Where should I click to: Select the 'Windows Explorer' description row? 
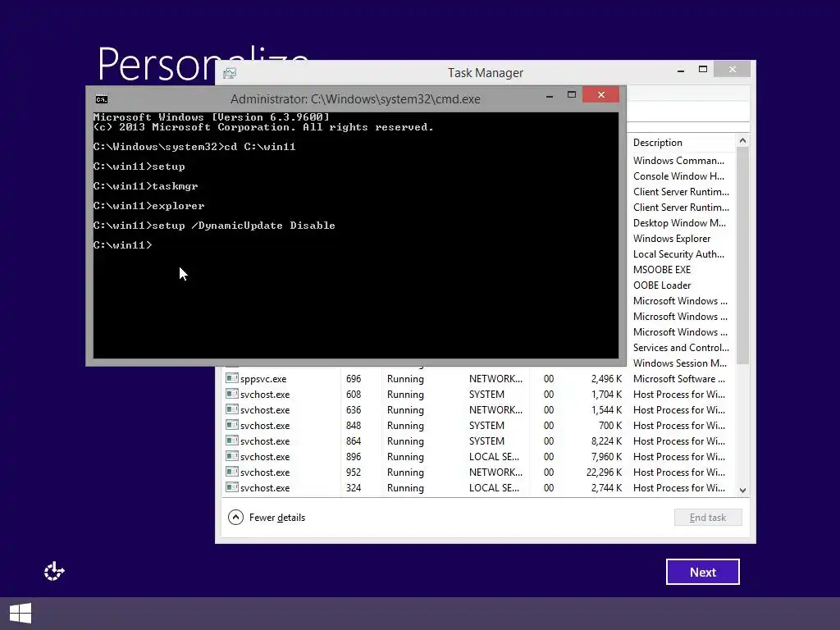point(672,239)
